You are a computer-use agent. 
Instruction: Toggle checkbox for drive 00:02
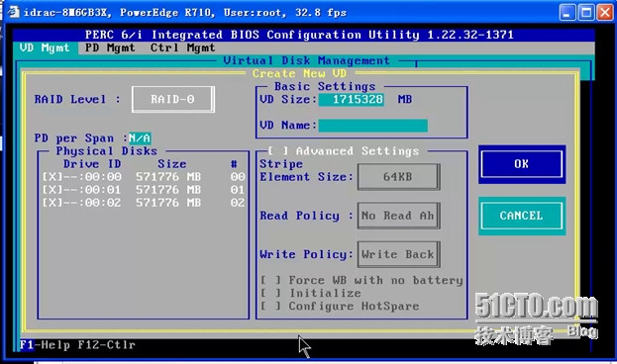[x=51, y=203]
